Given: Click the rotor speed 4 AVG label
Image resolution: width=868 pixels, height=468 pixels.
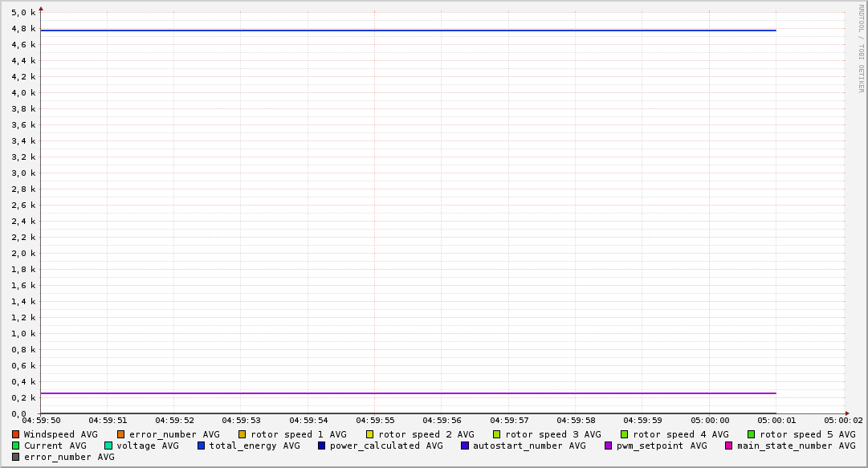Looking at the screenshot, I should point(681,434).
